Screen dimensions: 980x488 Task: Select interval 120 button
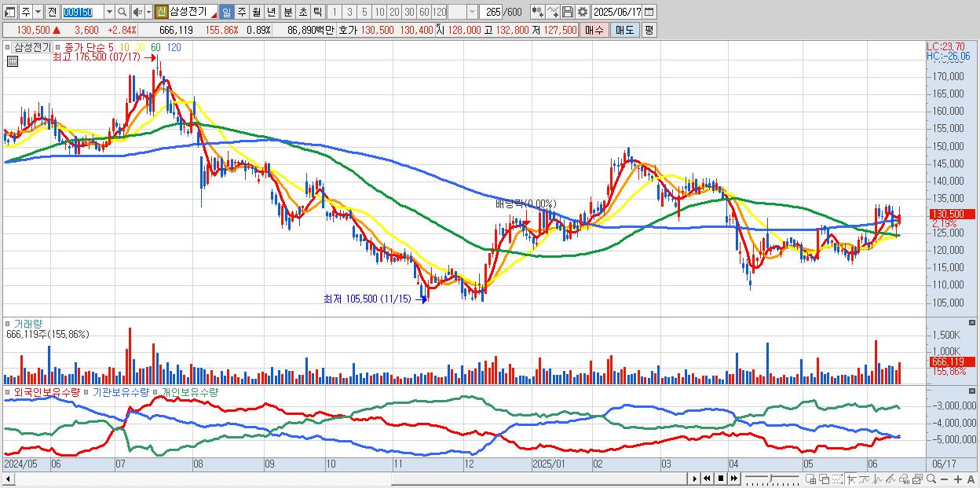pyautogui.click(x=439, y=12)
